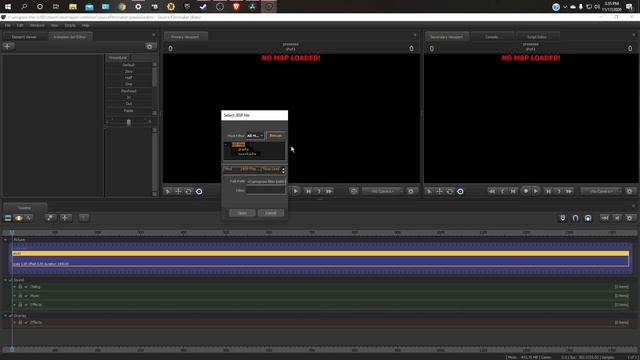Switch timeline to Motion Editor mode
This screenshot has height=360, width=640.
[18, 218]
